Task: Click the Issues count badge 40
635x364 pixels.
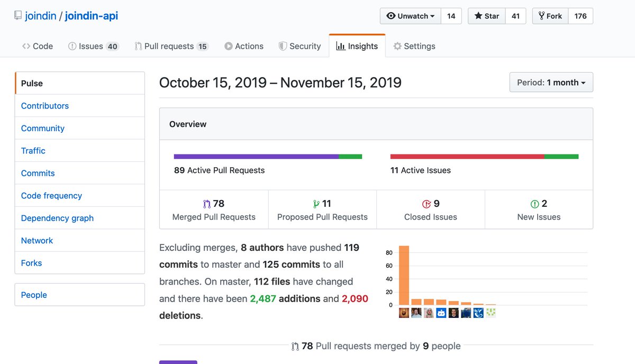Action: [x=112, y=47]
